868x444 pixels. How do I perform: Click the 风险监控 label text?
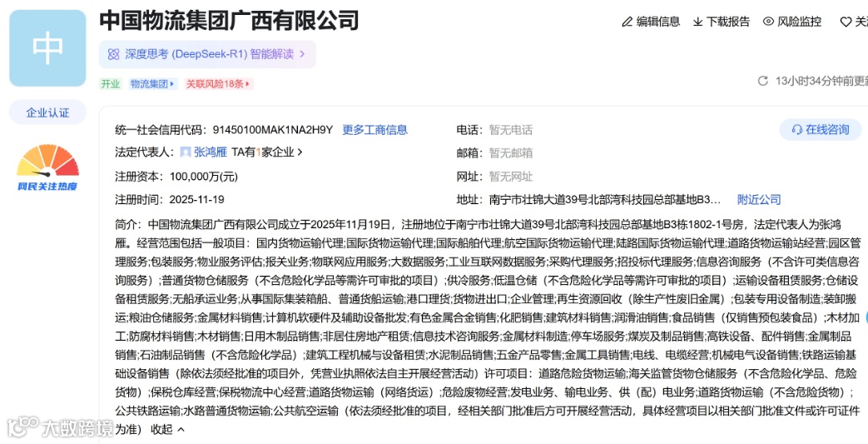pyautogui.click(x=800, y=22)
